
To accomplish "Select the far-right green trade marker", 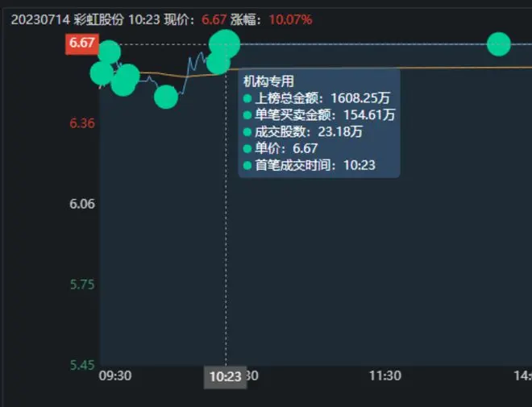I will [x=499, y=44].
